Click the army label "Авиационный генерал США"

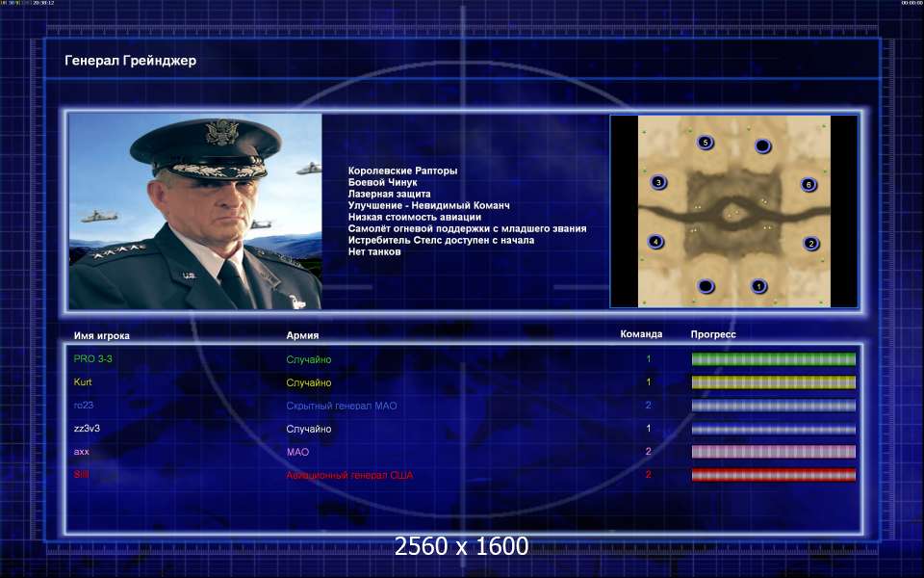[349, 475]
